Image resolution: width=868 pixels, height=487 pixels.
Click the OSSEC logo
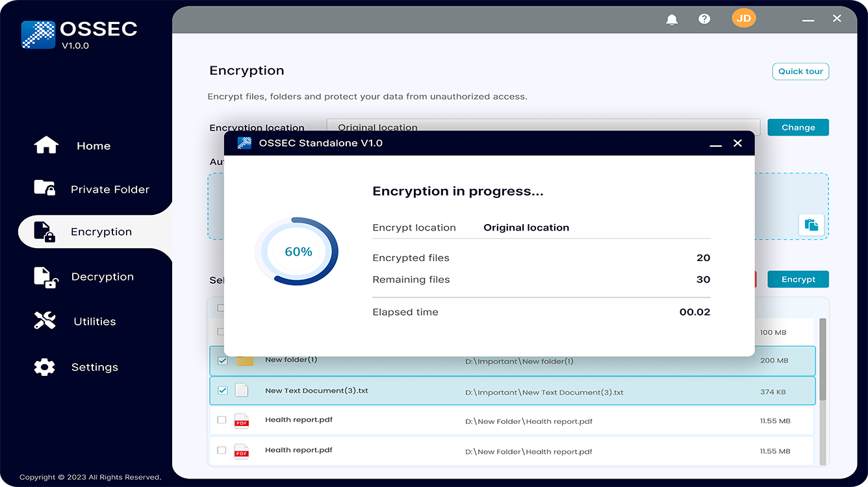click(38, 34)
